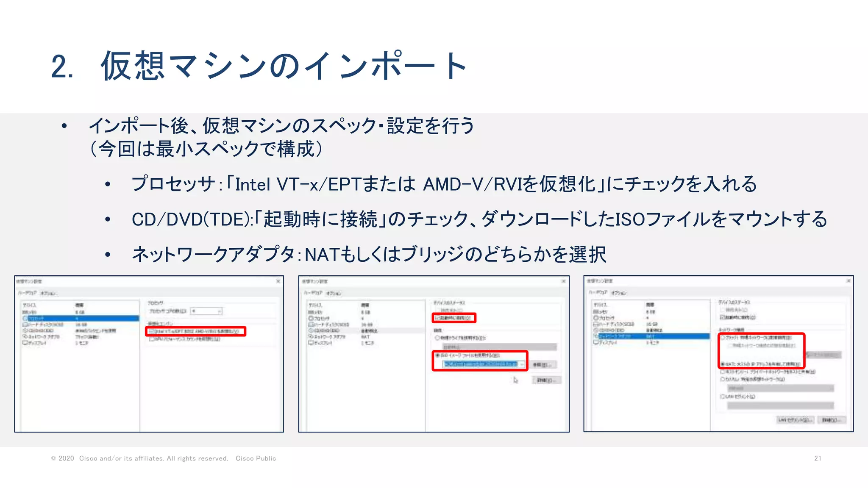
Task: Open custom virtual network dropdown
Action: [x=781, y=388]
